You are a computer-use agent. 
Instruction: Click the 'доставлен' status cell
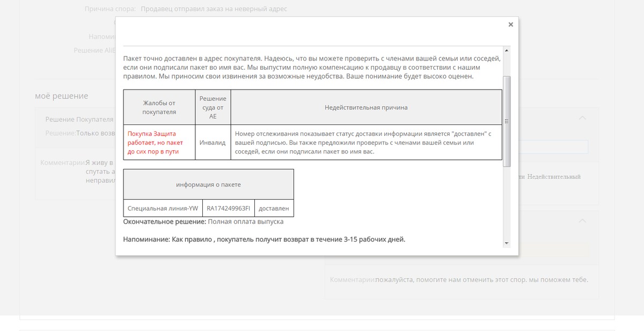click(274, 208)
